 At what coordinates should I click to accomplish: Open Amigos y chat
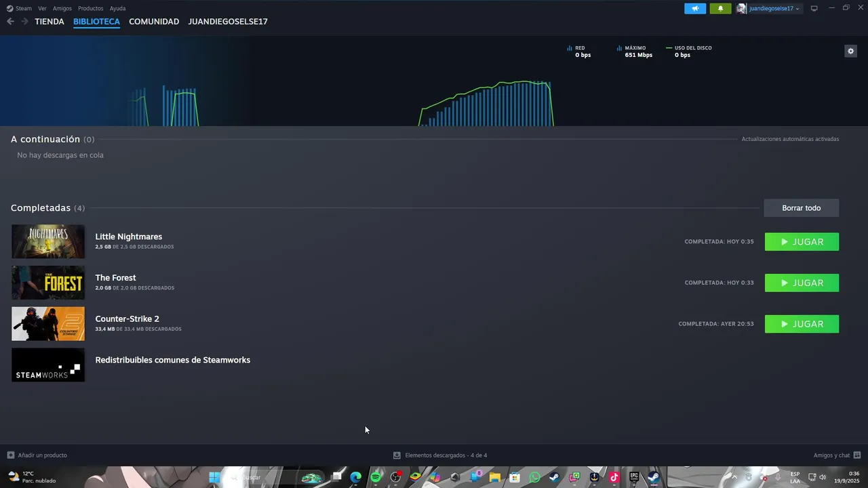click(831, 455)
